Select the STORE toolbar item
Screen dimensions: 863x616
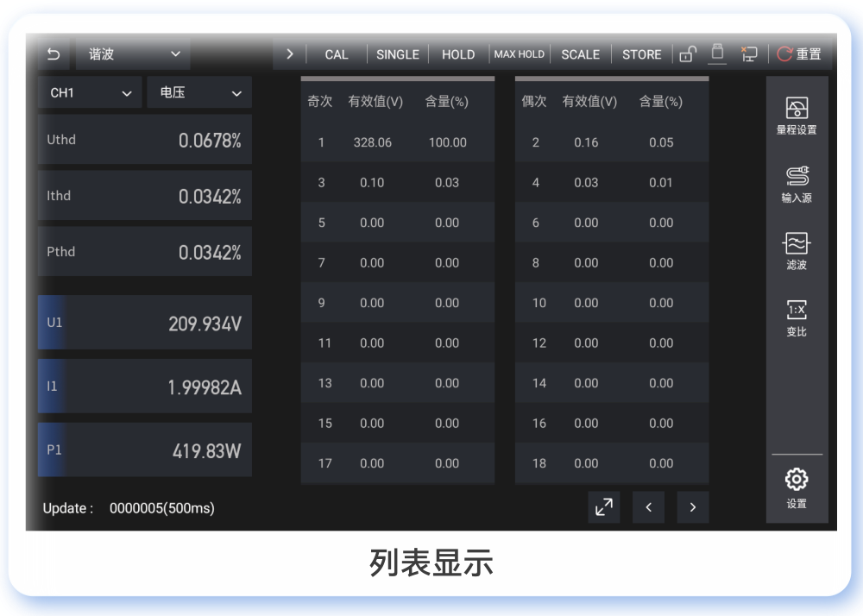641,53
